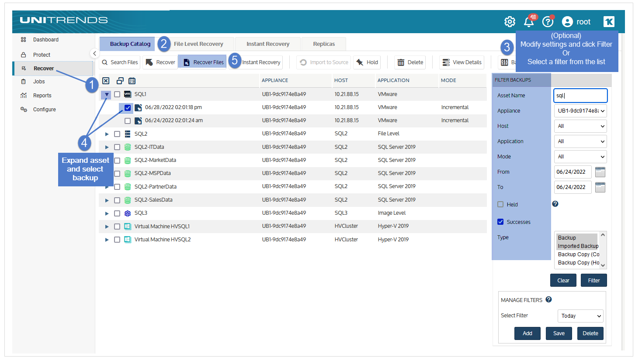Open the Appliance filter dropdown

(580, 111)
